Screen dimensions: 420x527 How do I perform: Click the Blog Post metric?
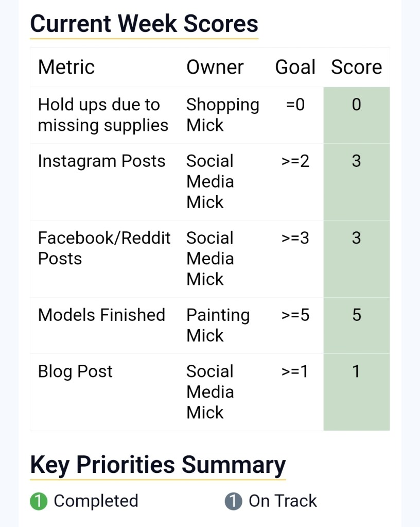(75, 371)
